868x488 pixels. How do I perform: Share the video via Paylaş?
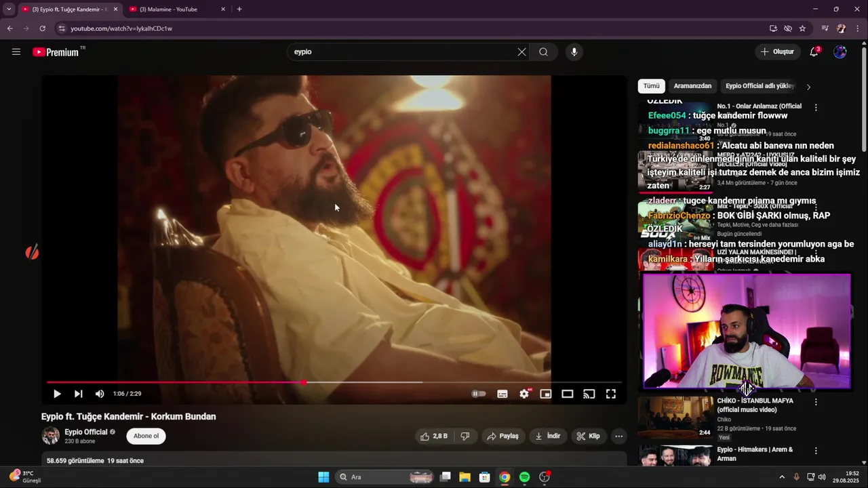[x=502, y=436]
